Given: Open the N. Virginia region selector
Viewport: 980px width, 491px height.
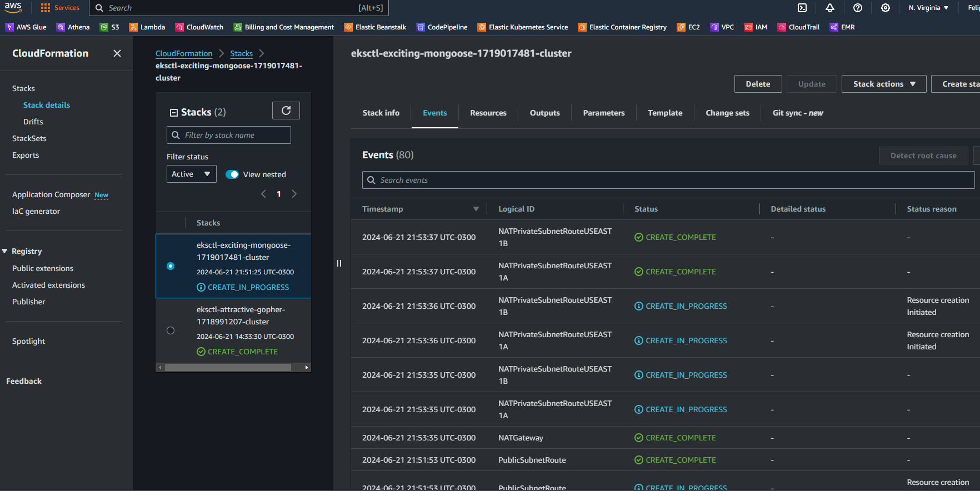Looking at the screenshot, I should [x=928, y=8].
